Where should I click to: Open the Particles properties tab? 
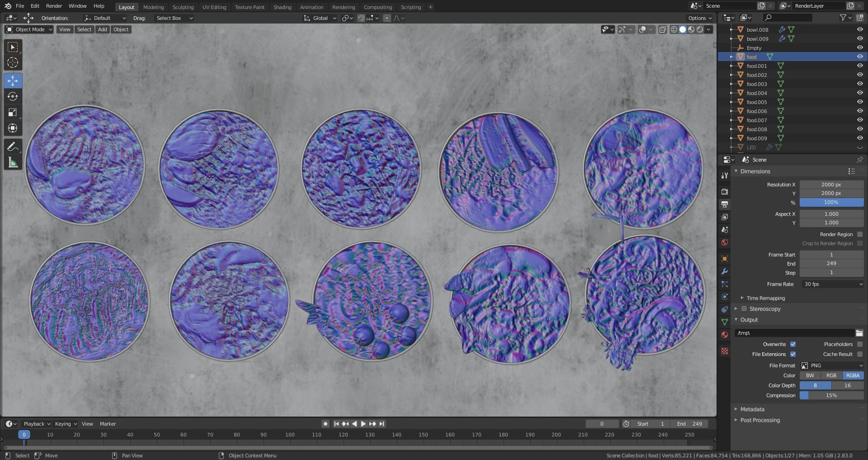tap(725, 284)
